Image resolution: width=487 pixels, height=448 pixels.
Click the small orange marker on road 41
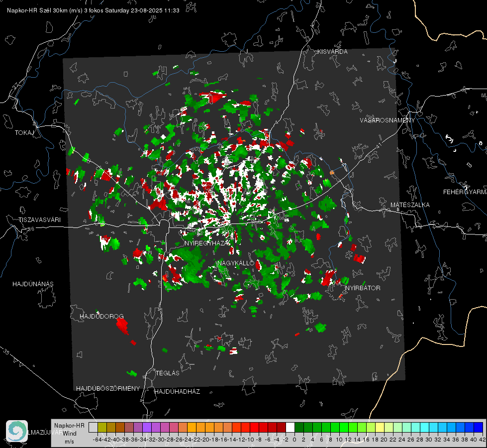332,172
